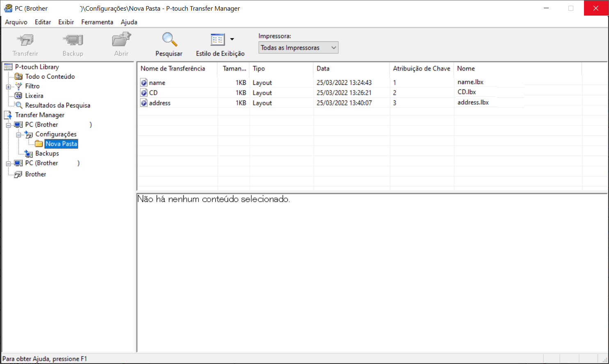
Task: Open the Ferramenta menu
Action: (97, 22)
